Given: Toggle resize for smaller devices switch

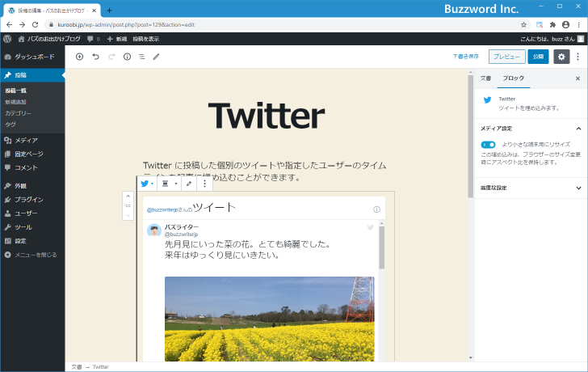Looking at the screenshot, I should click(x=488, y=145).
